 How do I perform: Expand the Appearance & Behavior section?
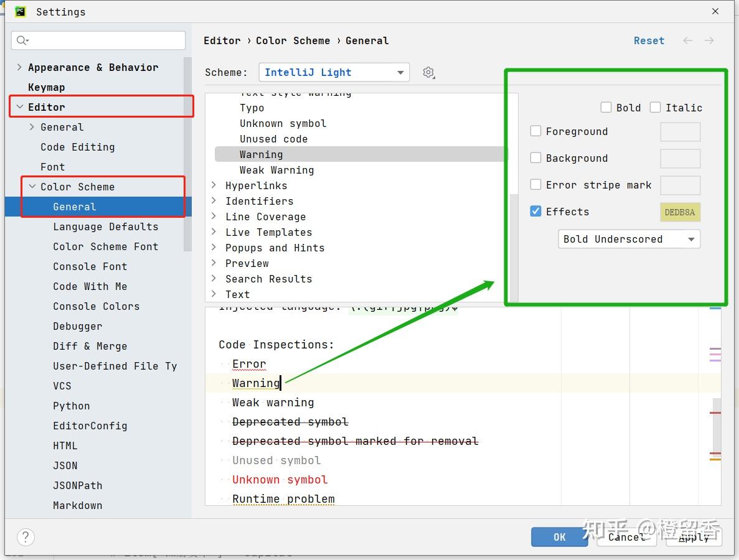[x=19, y=67]
